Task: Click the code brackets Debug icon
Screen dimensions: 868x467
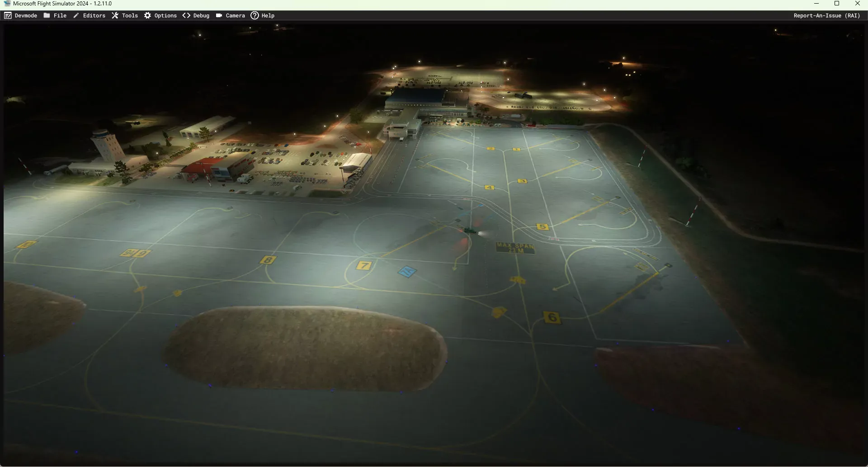Action: 186,15
